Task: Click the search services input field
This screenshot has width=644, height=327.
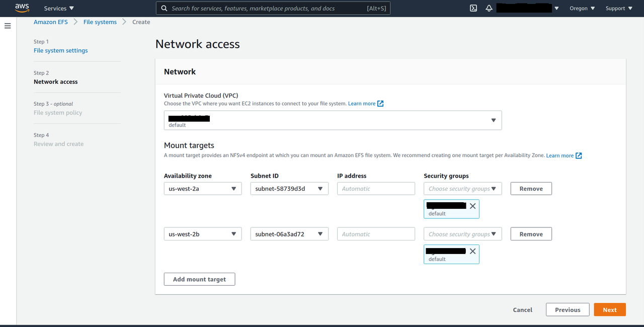Action: 273,8
